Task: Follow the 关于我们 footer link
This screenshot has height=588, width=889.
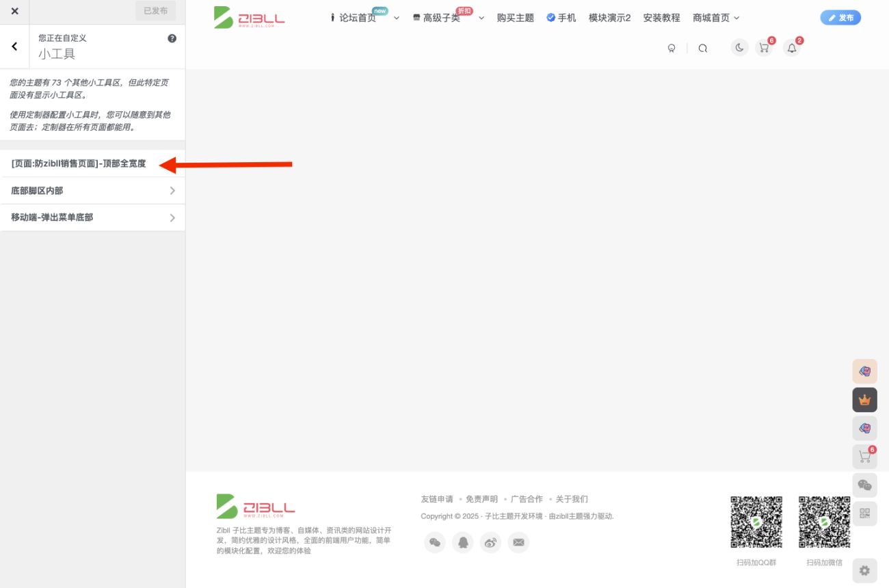Action: point(572,499)
